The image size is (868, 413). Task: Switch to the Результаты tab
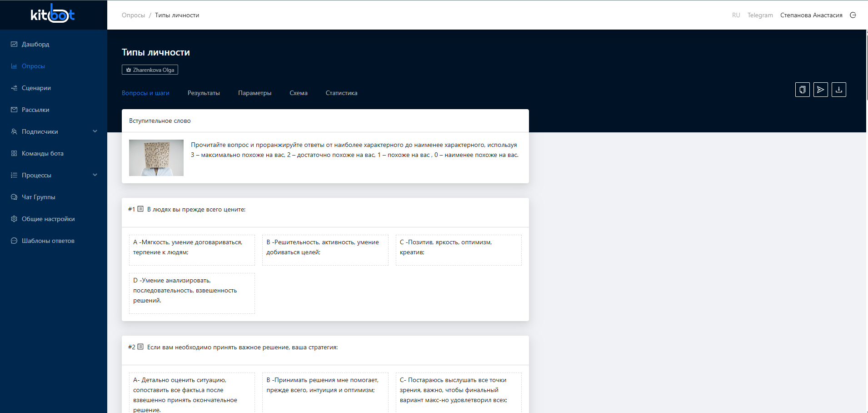click(x=204, y=93)
